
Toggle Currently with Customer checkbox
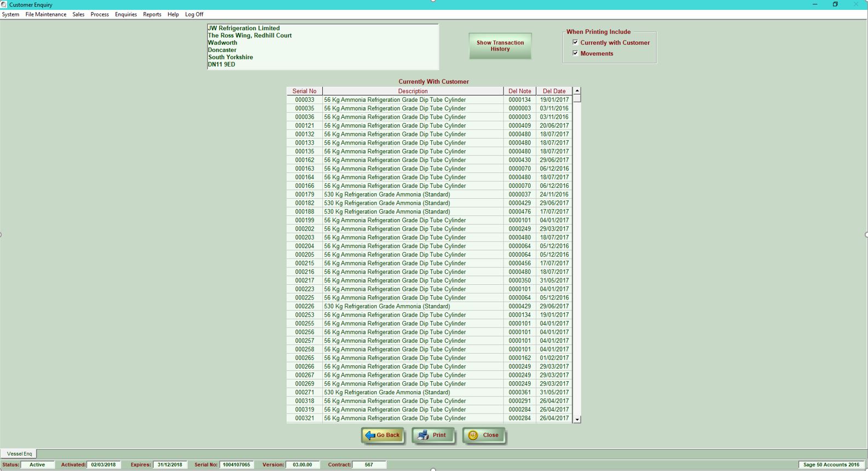575,42
